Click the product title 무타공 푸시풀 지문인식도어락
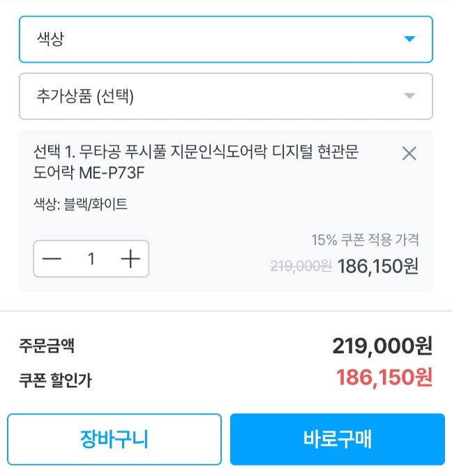The image size is (452, 476). pyautogui.click(x=195, y=152)
